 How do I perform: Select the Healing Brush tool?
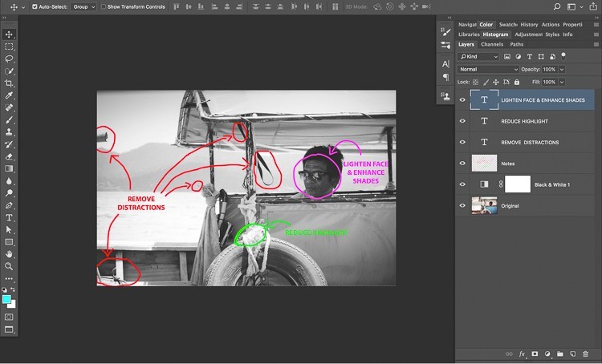tap(9, 107)
